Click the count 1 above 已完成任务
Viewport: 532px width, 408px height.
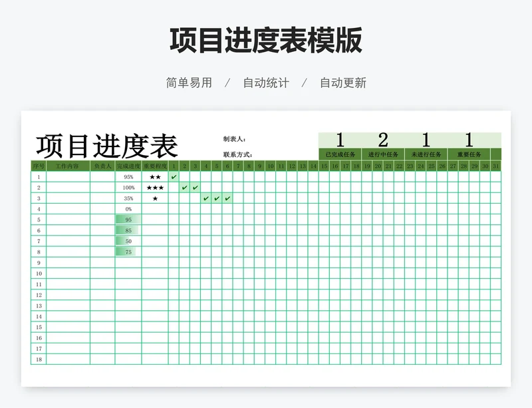[x=340, y=140]
